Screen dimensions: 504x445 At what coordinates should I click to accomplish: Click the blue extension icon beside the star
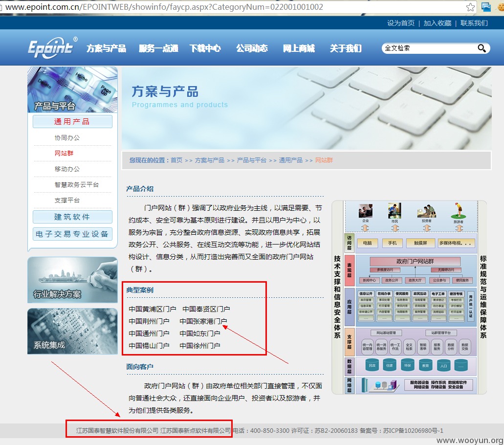486,7
